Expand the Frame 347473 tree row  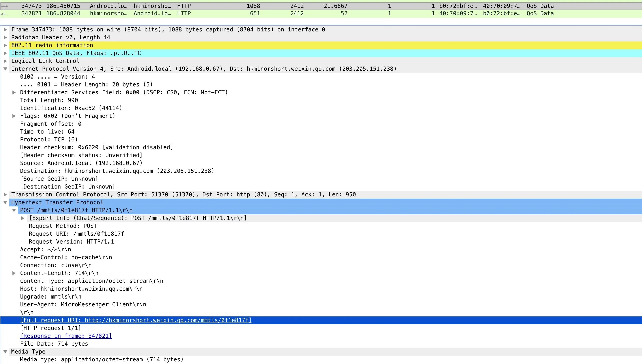(x=5, y=29)
